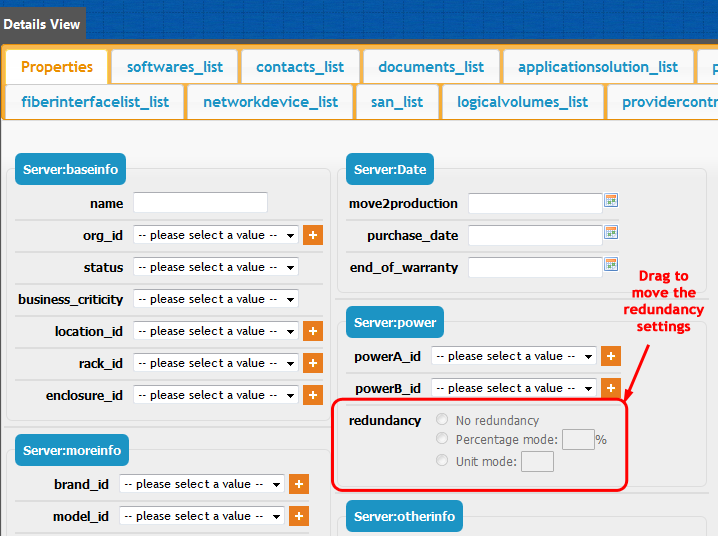Click the Server:otherinfo section header

tap(404, 516)
